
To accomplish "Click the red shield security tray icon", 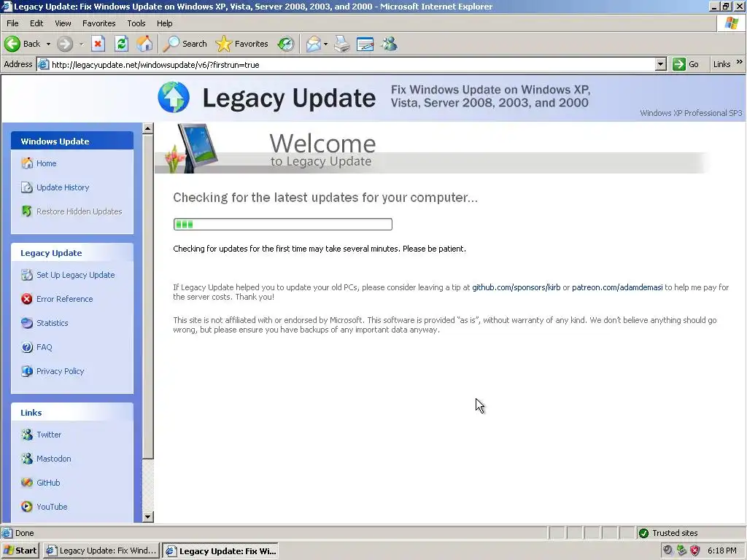I will click(x=695, y=551).
